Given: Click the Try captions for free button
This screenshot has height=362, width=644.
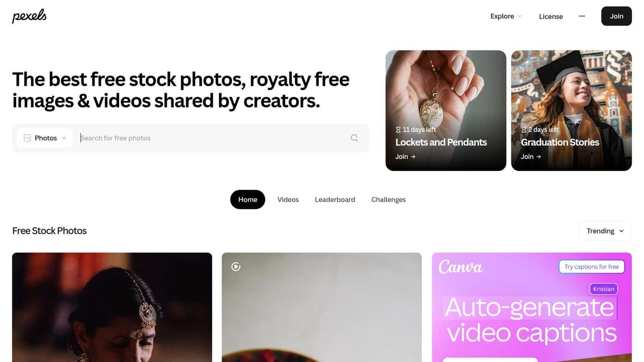Looking at the screenshot, I should pyautogui.click(x=591, y=267).
